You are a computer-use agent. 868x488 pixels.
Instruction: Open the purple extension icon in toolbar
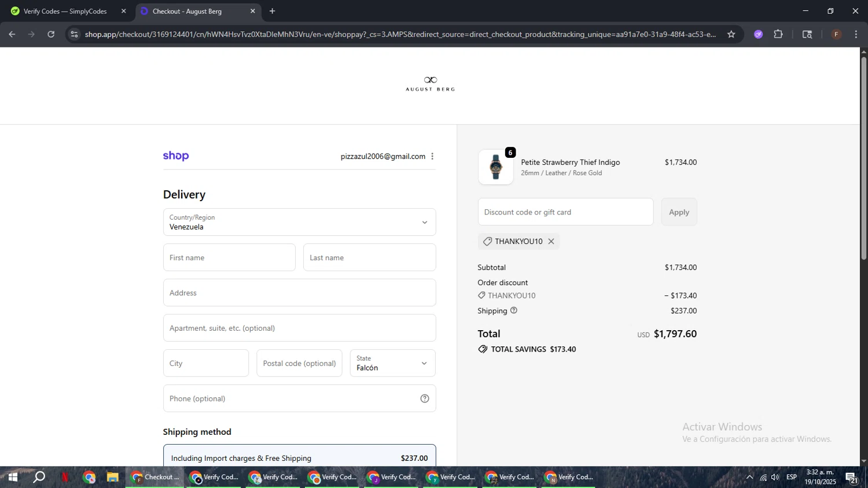[758, 34]
